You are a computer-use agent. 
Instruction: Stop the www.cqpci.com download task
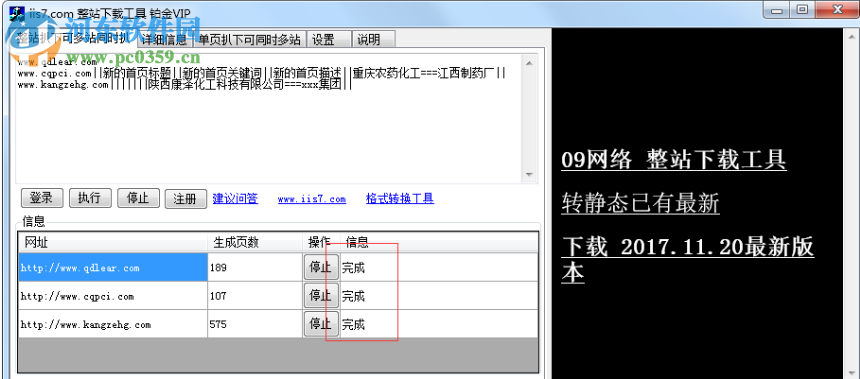click(x=321, y=296)
